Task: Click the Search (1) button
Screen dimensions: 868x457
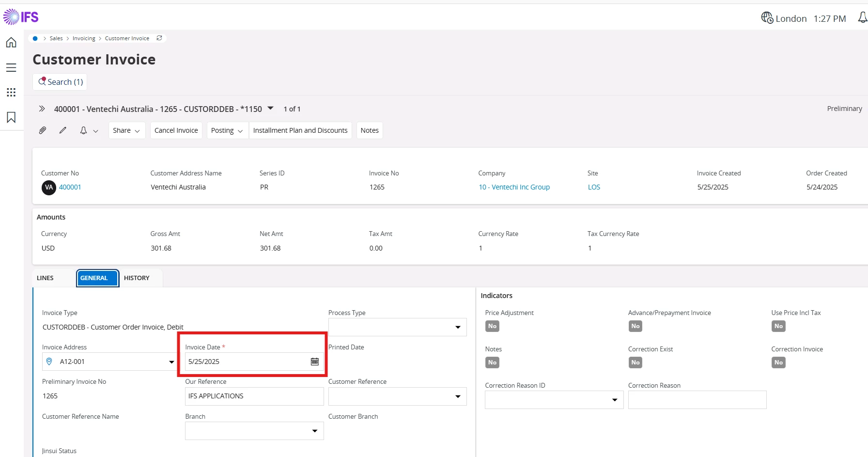Action: click(x=60, y=82)
